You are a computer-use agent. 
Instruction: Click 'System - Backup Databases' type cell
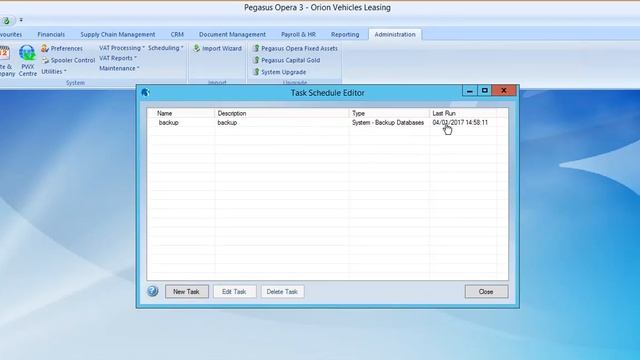point(388,122)
